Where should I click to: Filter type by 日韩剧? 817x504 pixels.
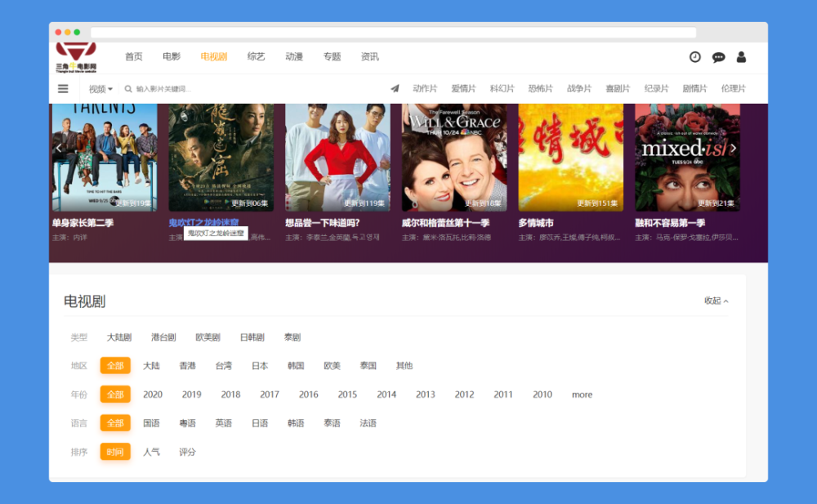(252, 337)
